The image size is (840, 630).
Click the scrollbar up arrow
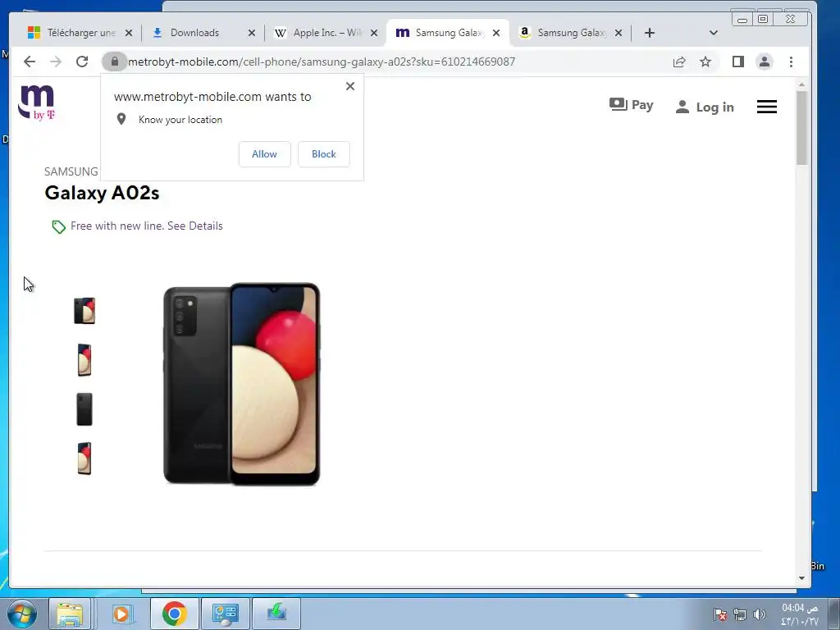point(801,84)
